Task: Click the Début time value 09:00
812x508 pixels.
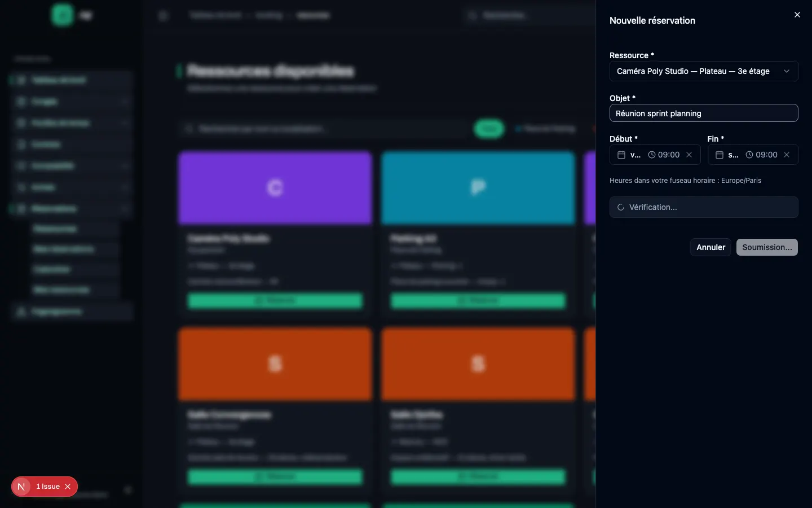Action: click(x=669, y=155)
